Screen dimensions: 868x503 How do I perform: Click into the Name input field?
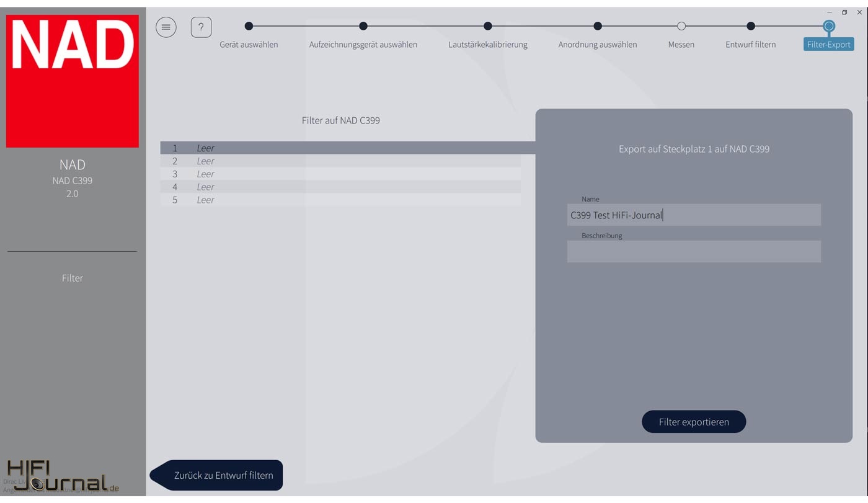pos(694,215)
